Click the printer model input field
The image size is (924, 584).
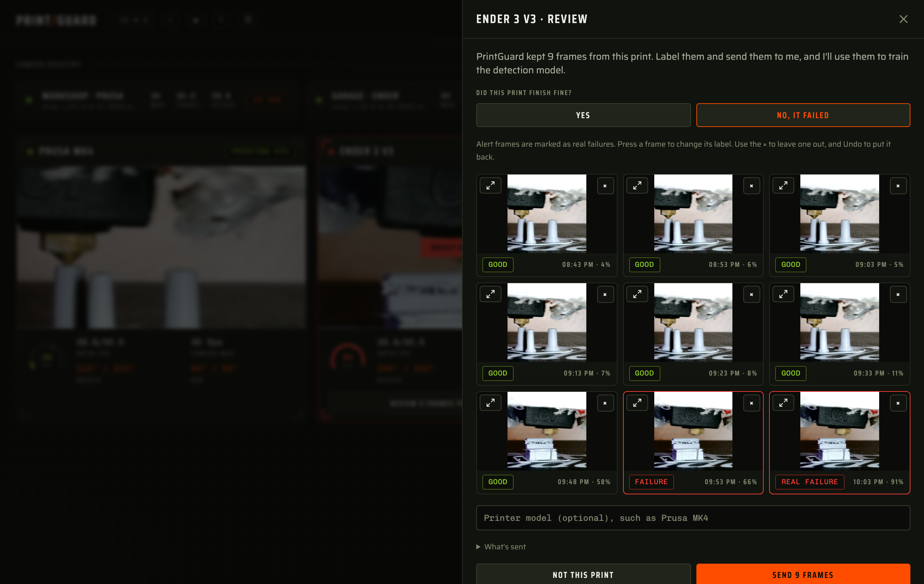click(693, 518)
